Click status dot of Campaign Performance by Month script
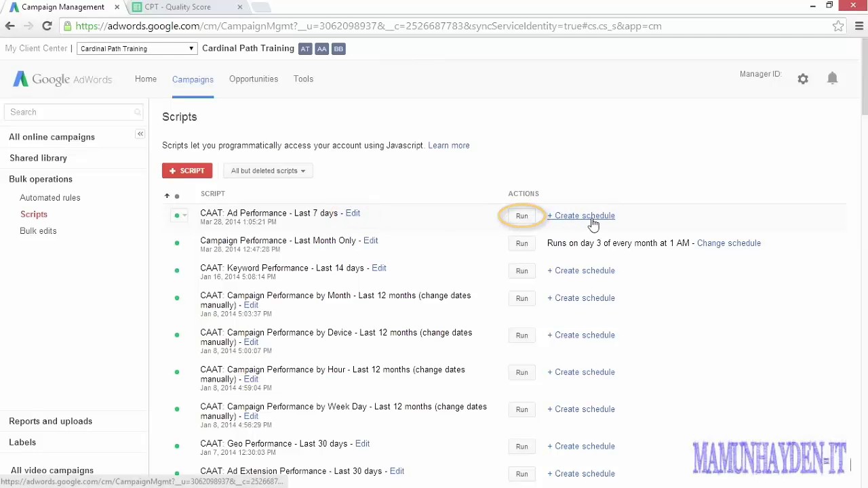 [x=177, y=298]
